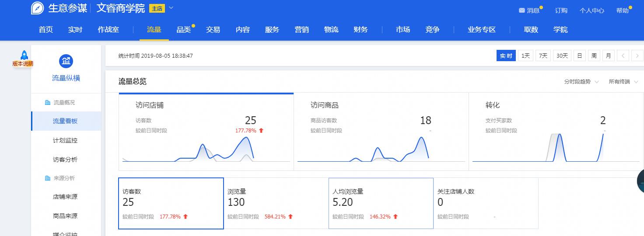Open the 交易 nav tab
The image size is (644, 236).
coord(213,30)
